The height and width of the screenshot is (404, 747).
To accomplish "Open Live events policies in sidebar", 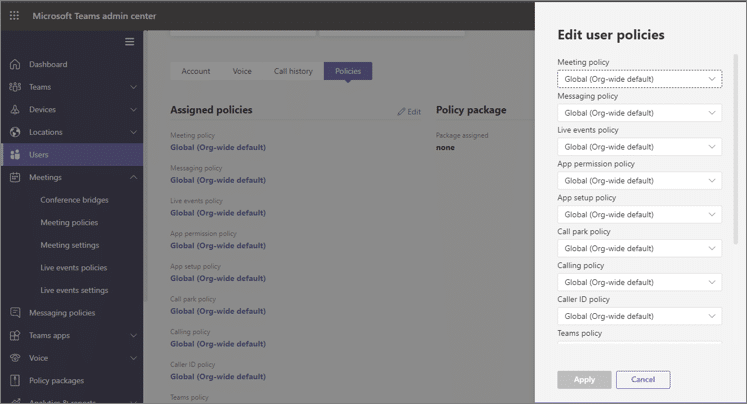I will pos(73,268).
